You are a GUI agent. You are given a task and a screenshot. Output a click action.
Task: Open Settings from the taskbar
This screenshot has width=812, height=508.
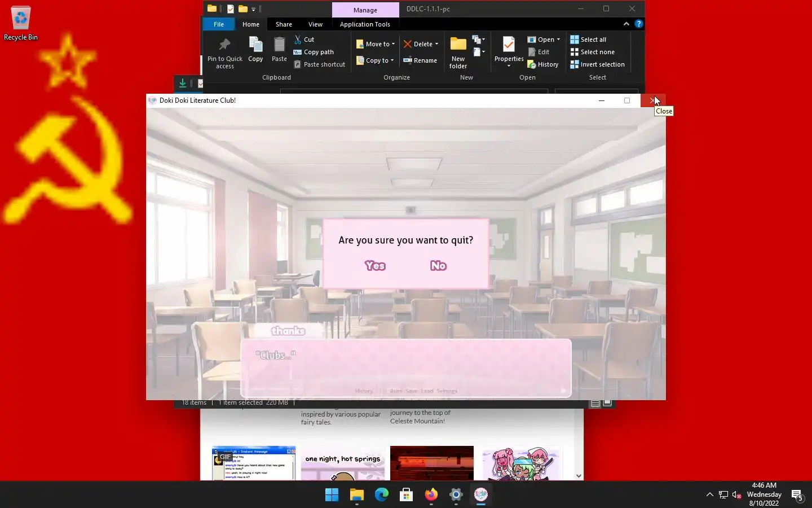[x=456, y=495]
